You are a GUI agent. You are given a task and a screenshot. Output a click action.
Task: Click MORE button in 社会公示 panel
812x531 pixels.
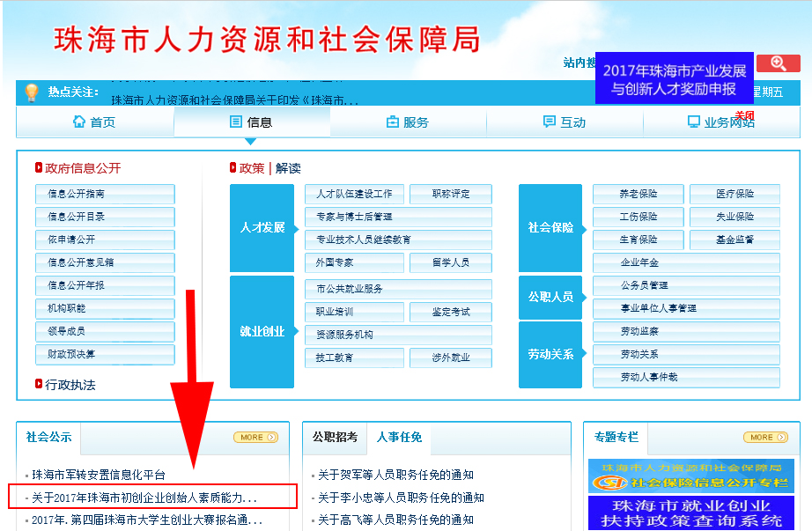pos(255,437)
